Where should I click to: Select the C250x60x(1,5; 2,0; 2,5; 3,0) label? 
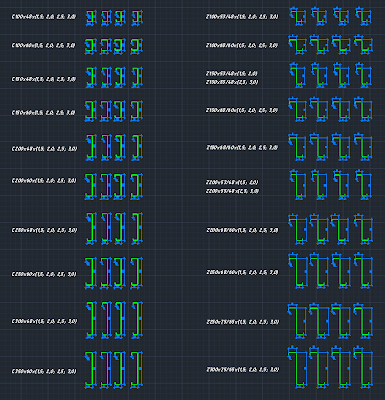44,274
